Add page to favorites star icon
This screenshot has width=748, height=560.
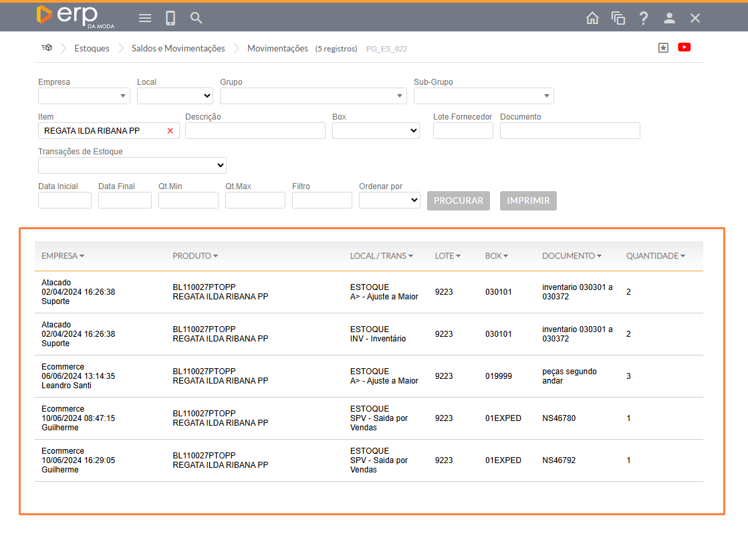click(663, 47)
